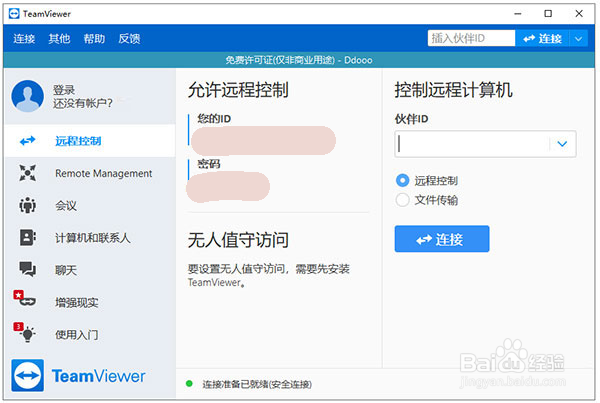Image resolution: width=600 pixels, height=403 pixels.
Task: Click the 控制远程计算机 heading
Action: click(x=453, y=90)
